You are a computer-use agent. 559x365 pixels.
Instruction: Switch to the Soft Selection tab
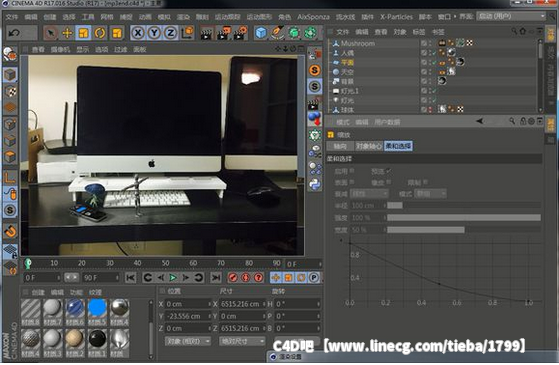[x=398, y=146]
